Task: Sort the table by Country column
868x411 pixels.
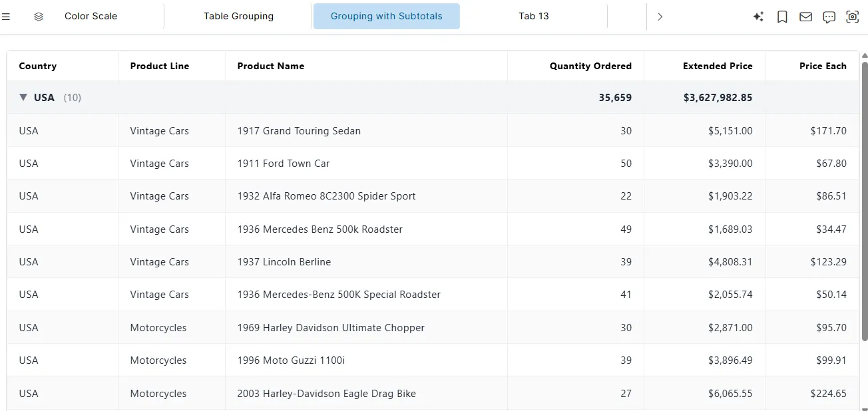Action: (37, 66)
